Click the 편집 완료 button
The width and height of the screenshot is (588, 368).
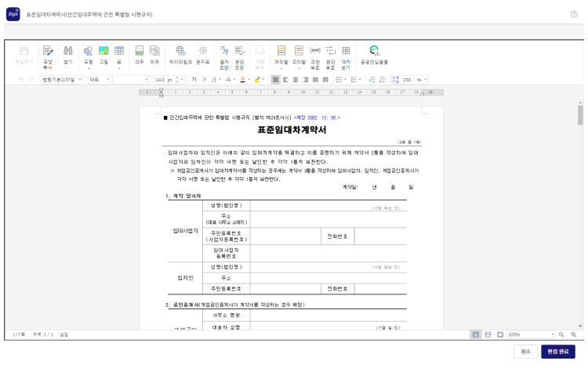(558, 352)
